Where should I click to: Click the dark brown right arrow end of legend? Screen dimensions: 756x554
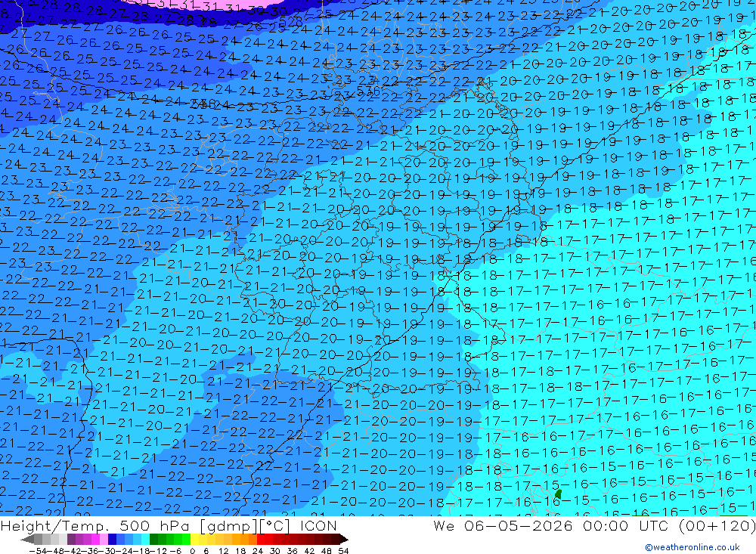click(344, 540)
